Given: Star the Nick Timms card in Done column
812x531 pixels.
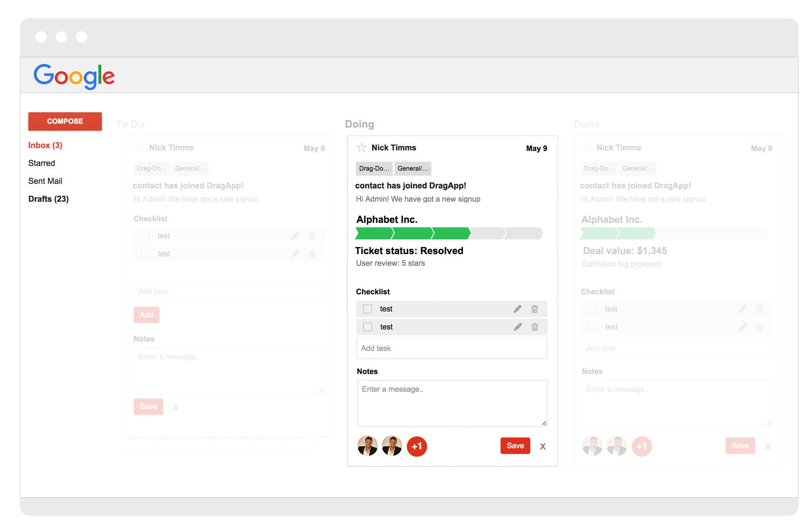Looking at the screenshot, I should (x=586, y=147).
